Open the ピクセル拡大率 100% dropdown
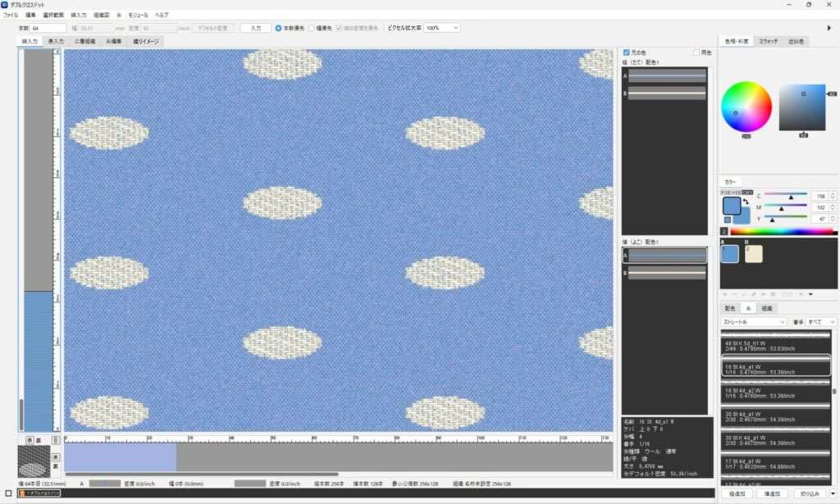 (x=442, y=28)
